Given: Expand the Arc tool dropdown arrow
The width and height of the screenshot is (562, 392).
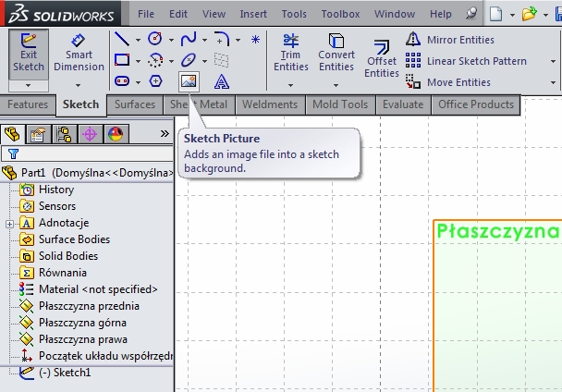Looking at the screenshot, I should click(171, 61).
